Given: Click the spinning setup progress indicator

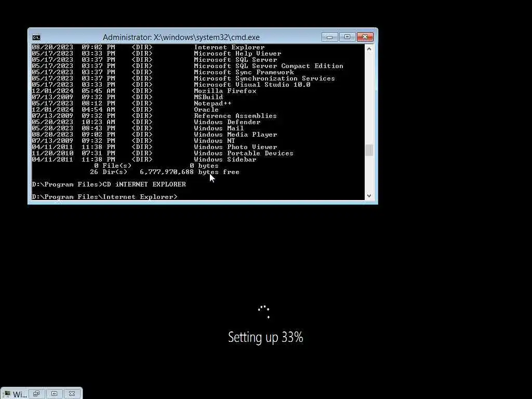Looking at the screenshot, I should tap(264, 312).
